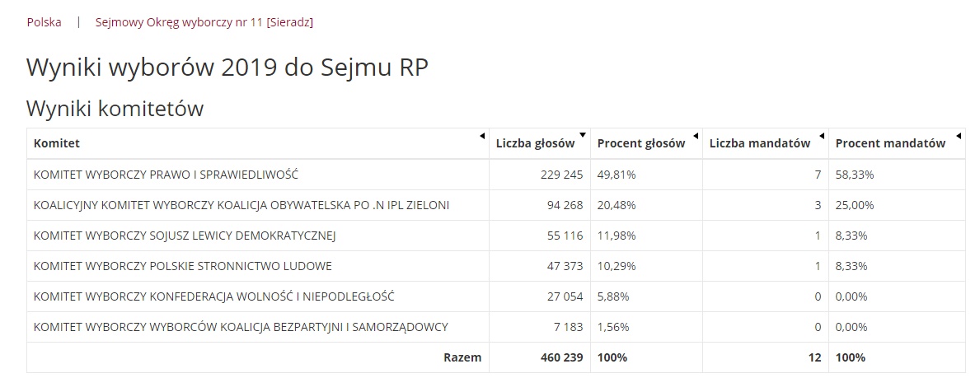Image resolution: width=980 pixels, height=378 pixels.
Task: Toggle sort arrow for Liczba mandatów
Action: click(x=821, y=135)
